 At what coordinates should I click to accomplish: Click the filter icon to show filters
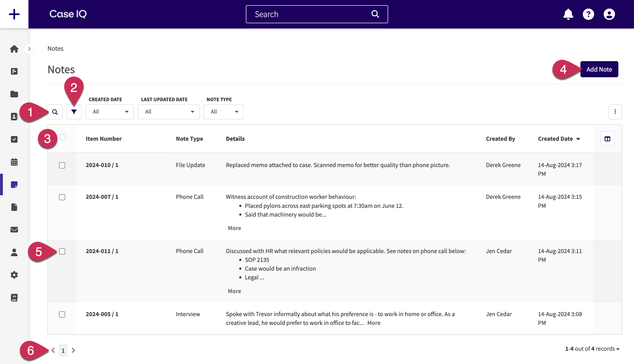(74, 111)
